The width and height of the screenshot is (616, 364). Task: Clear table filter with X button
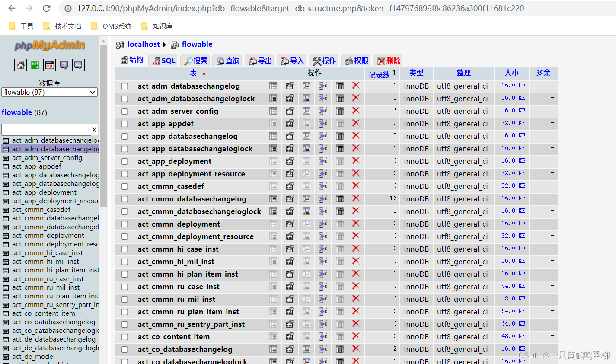(x=94, y=130)
